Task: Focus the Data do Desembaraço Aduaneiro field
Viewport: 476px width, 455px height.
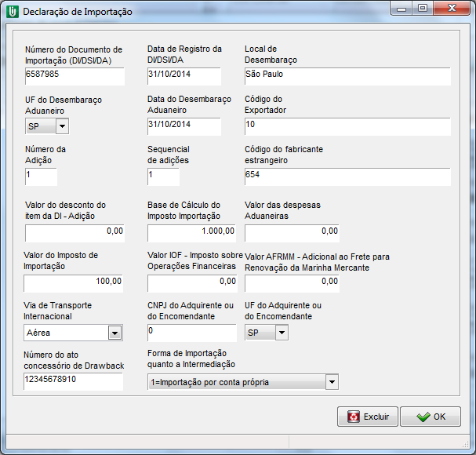Action: (183, 126)
